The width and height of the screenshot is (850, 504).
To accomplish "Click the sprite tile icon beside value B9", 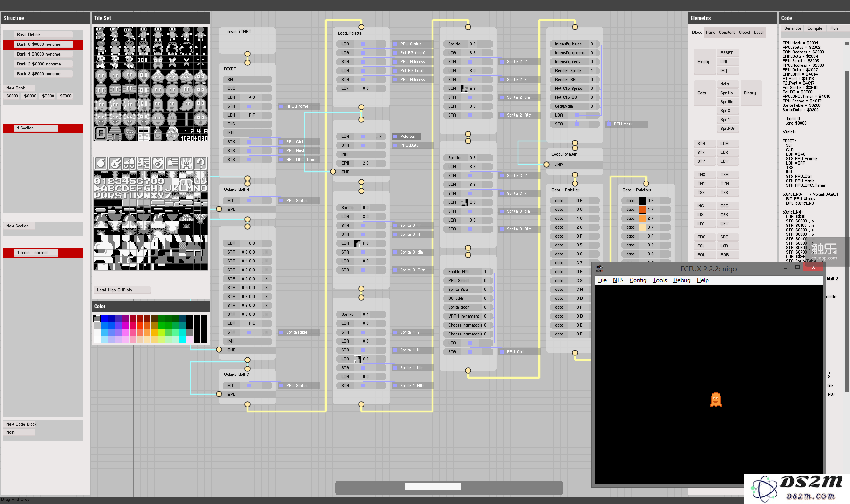I will (464, 202).
